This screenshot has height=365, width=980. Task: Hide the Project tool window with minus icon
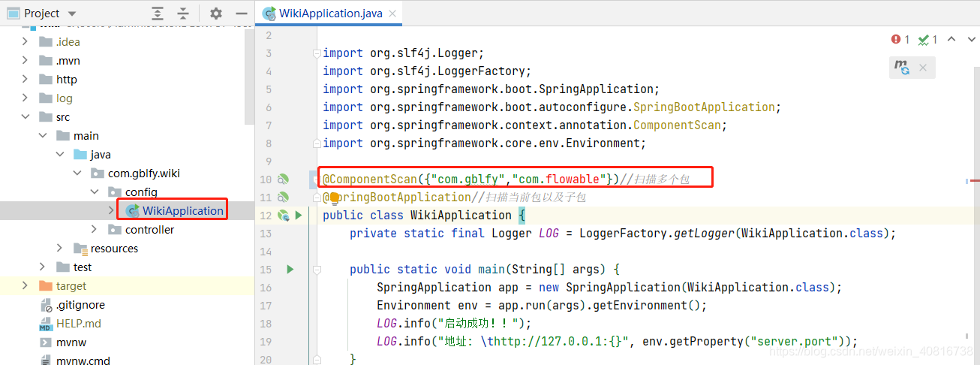[241, 14]
